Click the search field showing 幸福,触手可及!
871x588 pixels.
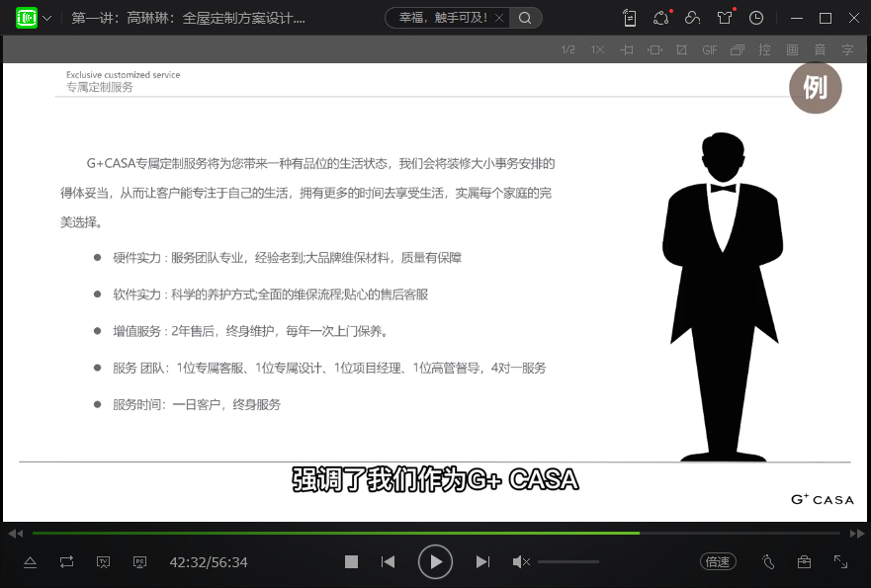click(x=442, y=18)
